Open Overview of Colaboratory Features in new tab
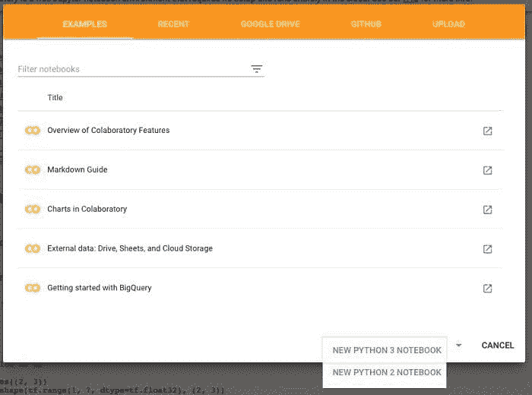The image size is (532, 395). point(487,131)
